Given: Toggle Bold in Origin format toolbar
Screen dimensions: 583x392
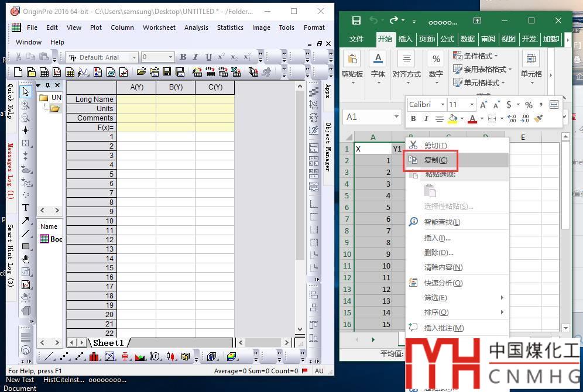Looking at the screenshot, I should tap(183, 57).
